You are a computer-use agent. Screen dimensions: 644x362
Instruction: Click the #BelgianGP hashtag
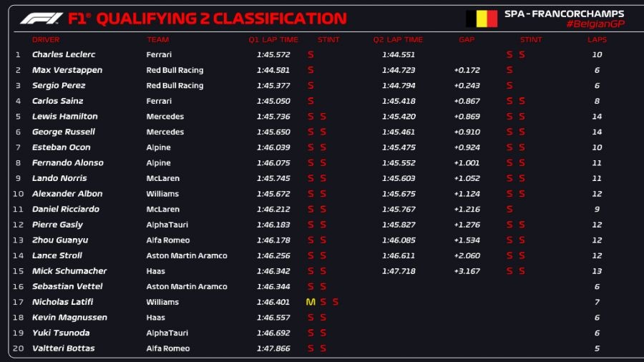pos(594,24)
